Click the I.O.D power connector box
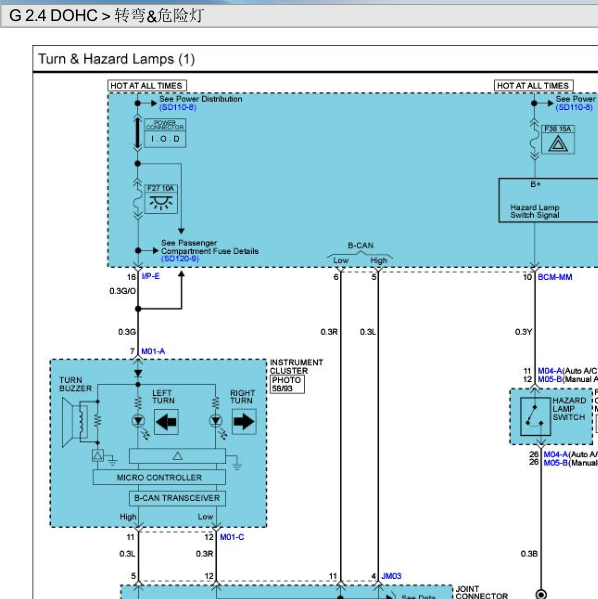The image size is (598, 599). pos(165,133)
